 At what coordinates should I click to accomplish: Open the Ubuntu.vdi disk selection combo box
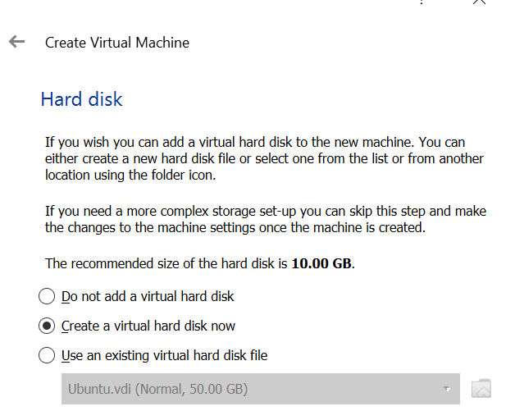coord(261,389)
